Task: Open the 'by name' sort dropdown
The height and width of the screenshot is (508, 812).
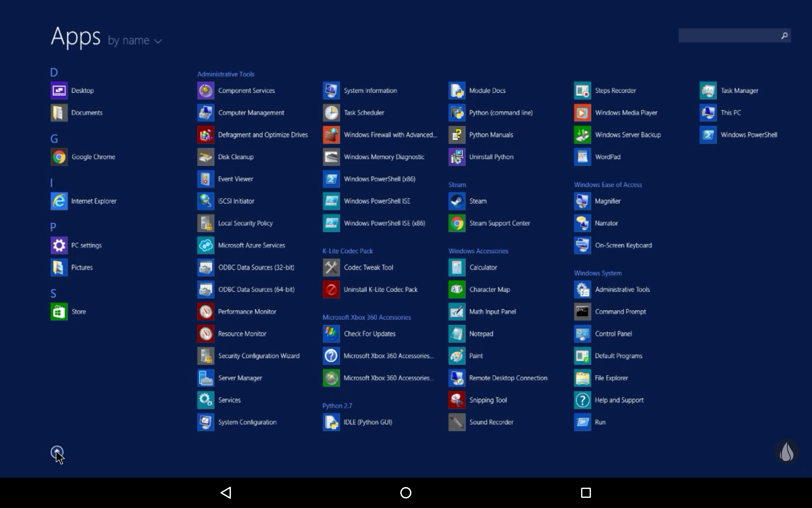Action: pos(135,41)
